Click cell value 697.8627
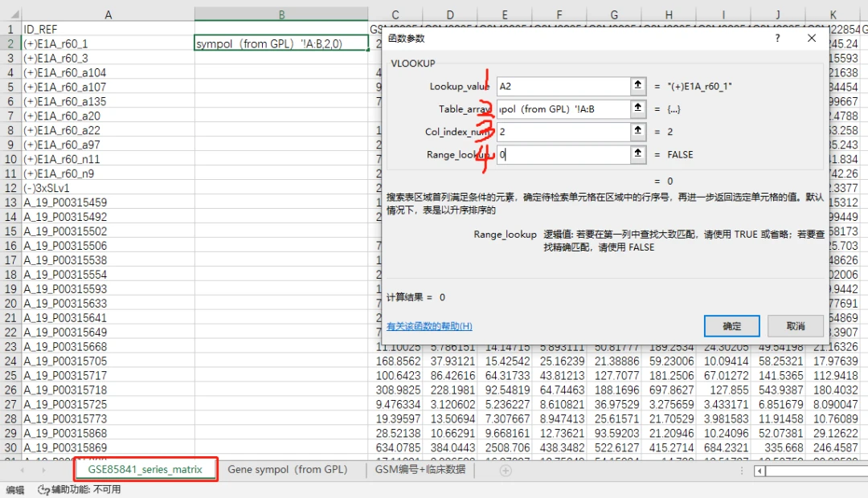The width and height of the screenshot is (868, 498). 669,390
